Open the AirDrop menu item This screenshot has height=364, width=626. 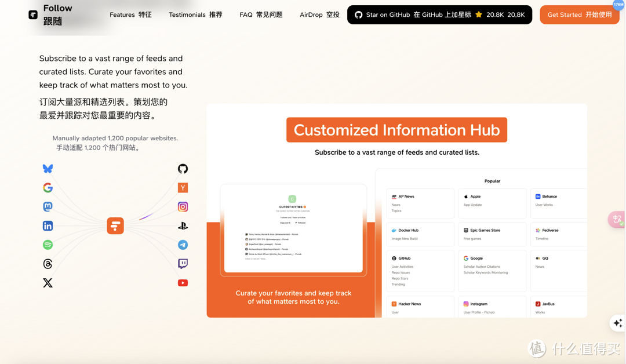pos(319,14)
